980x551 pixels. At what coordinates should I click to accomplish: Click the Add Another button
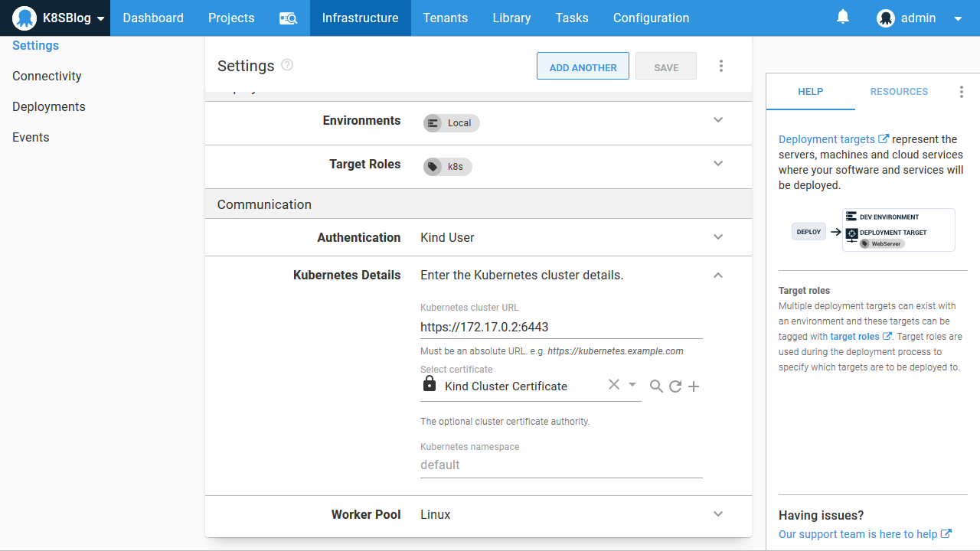click(583, 67)
